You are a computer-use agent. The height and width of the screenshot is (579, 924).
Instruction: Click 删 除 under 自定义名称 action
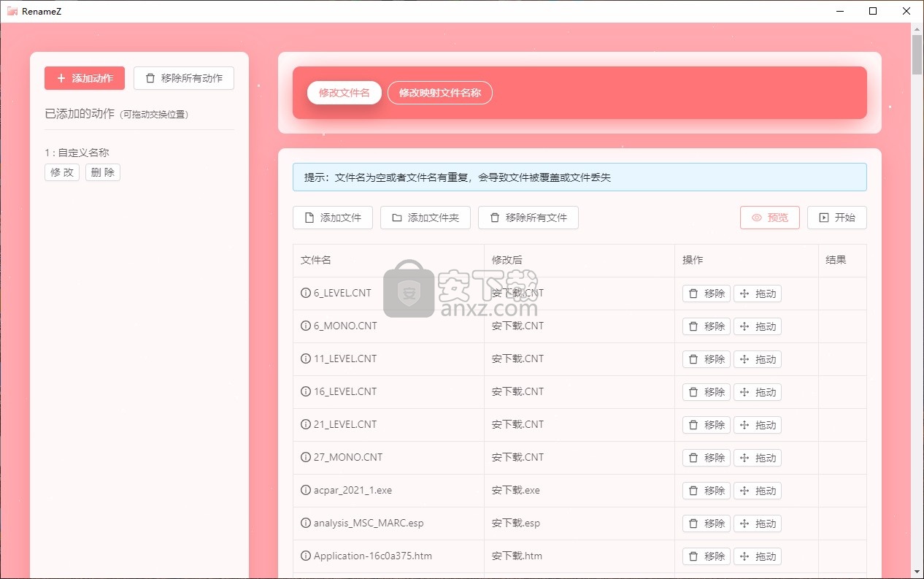coord(103,172)
